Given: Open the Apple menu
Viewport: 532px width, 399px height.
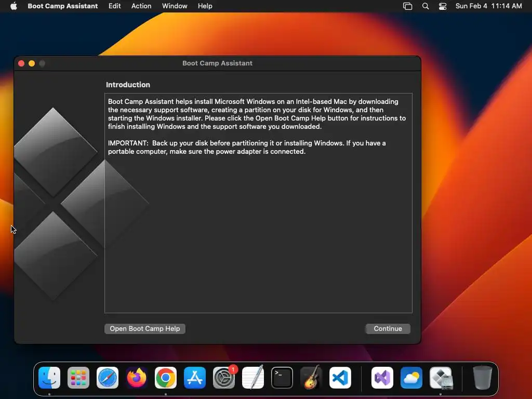Looking at the screenshot, I should (x=14, y=6).
